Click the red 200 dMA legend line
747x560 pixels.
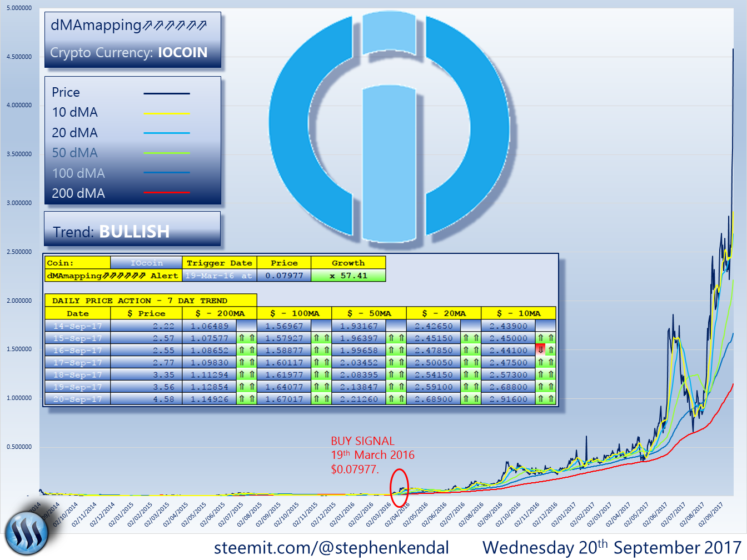(167, 193)
